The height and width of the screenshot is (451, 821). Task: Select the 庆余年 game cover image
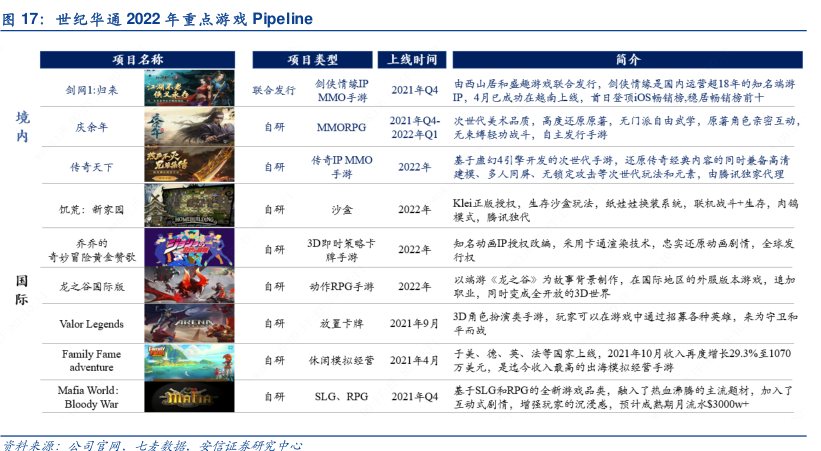(190, 127)
